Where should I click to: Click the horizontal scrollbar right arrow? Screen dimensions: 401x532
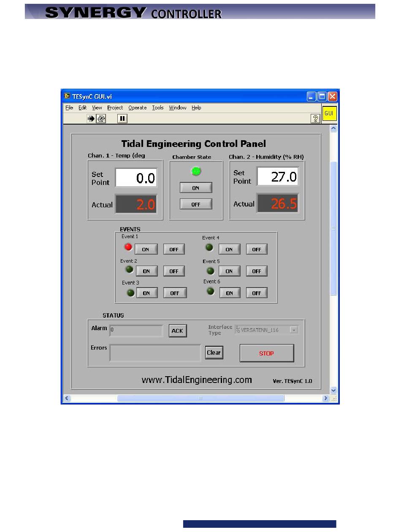click(x=325, y=398)
